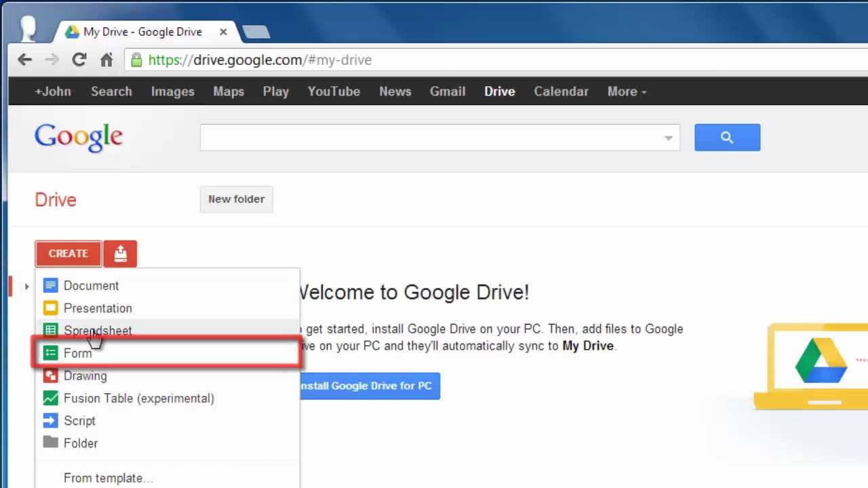Image resolution: width=868 pixels, height=488 pixels.
Task: Open Images in Google bar
Action: [172, 91]
